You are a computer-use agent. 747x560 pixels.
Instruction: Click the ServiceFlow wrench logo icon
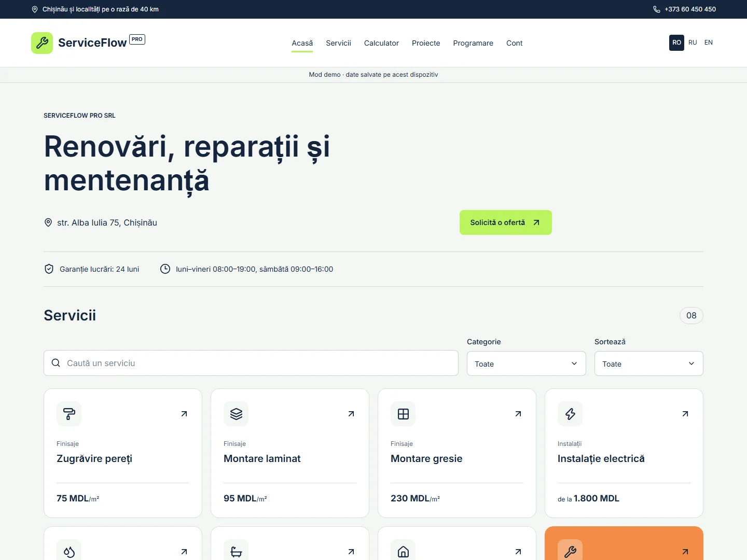(x=42, y=43)
